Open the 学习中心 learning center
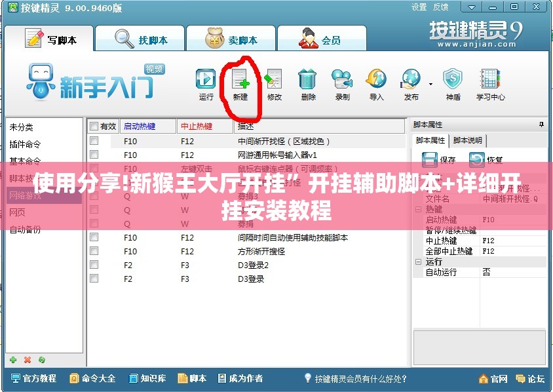 (490, 84)
